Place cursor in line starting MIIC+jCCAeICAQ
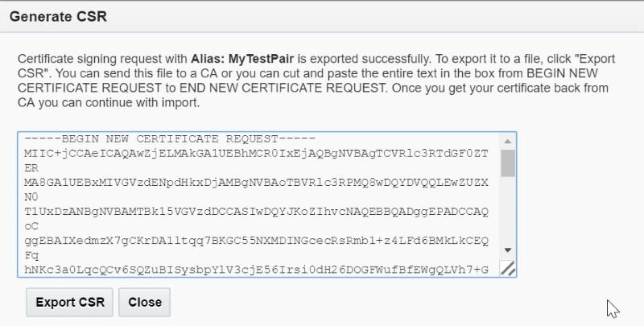Image resolution: width=644 pixels, height=326 pixels. click(x=256, y=154)
